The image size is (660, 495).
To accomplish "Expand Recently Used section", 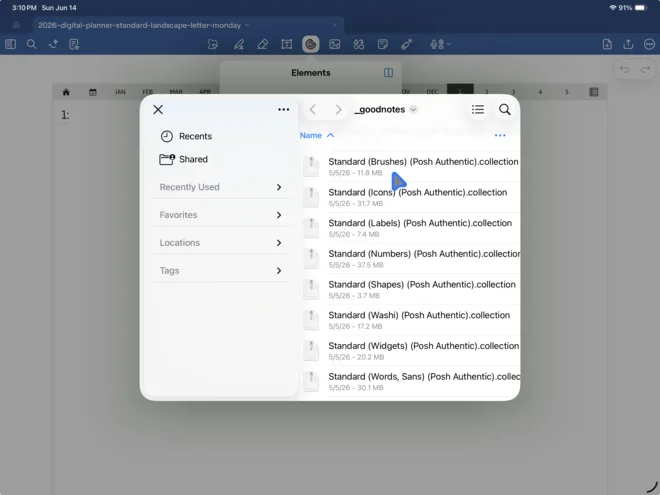I will tap(221, 187).
